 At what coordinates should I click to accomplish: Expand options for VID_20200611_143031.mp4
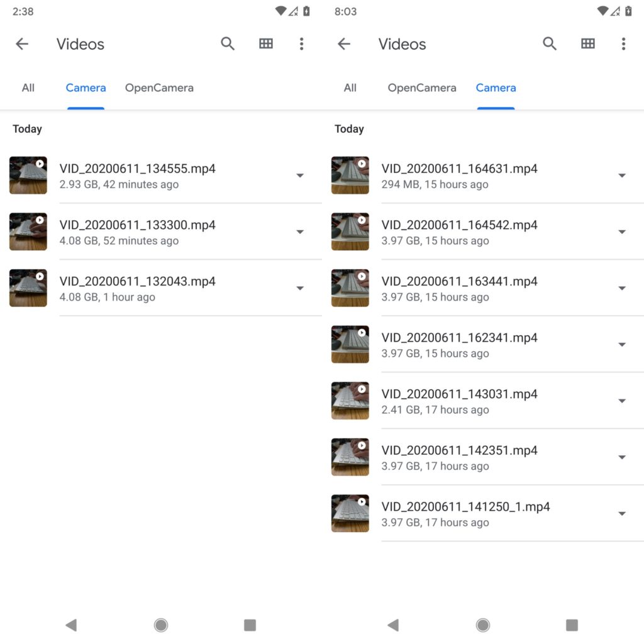[622, 401]
